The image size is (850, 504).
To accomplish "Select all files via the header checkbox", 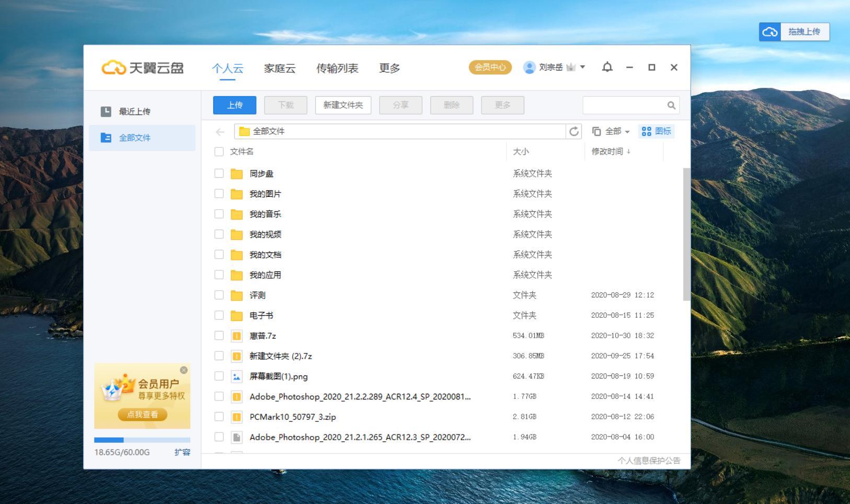I will [219, 152].
